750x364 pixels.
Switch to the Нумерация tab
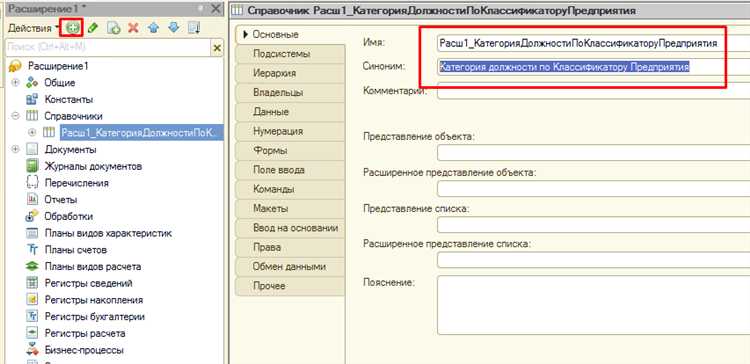(290, 131)
